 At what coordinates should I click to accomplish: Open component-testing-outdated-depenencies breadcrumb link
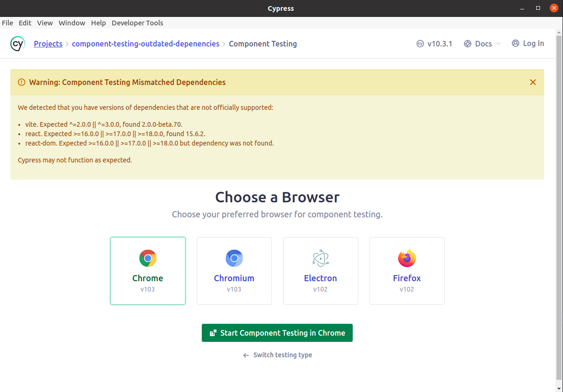click(146, 44)
